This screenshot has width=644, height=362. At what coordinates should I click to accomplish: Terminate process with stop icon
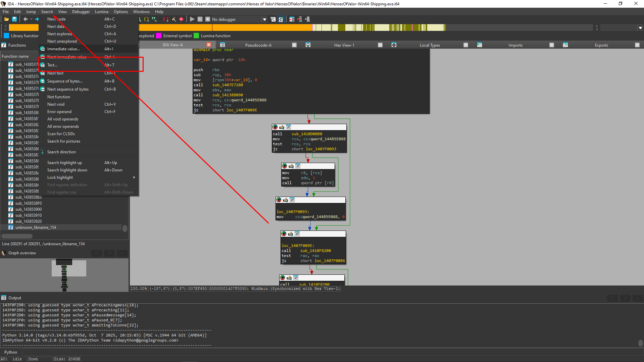point(208,19)
